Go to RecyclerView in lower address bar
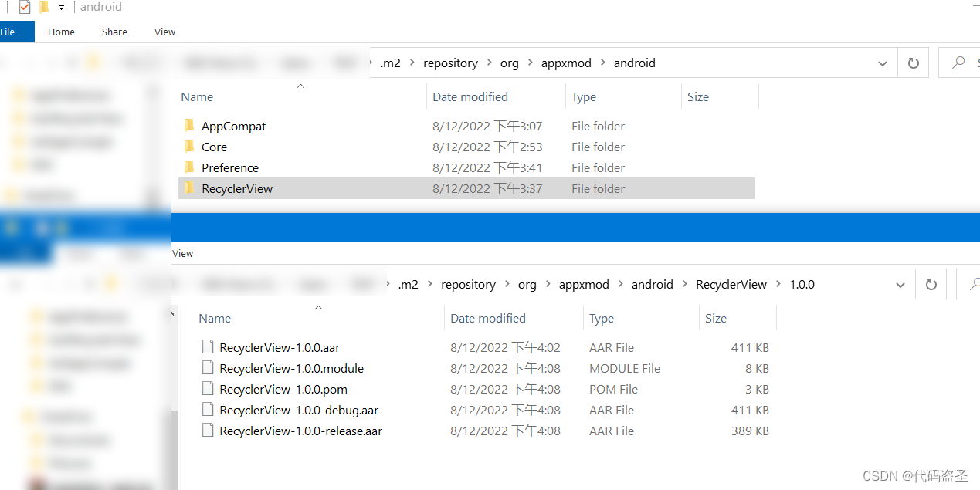Image resolution: width=980 pixels, height=490 pixels. point(731,285)
